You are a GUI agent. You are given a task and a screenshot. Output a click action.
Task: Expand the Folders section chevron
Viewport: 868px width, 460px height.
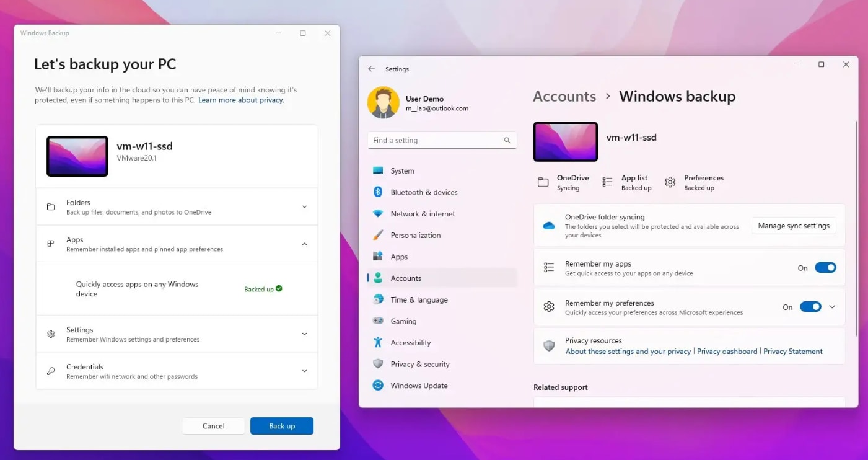click(x=304, y=207)
